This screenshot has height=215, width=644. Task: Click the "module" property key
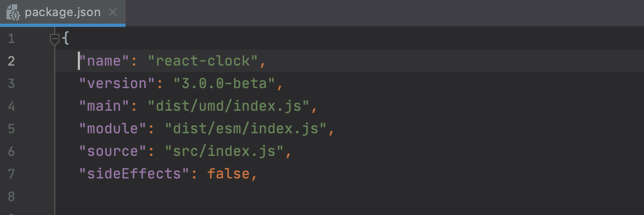coord(113,128)
